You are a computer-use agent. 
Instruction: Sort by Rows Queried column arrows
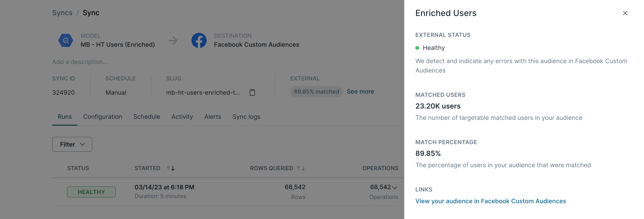coord(301,168)
